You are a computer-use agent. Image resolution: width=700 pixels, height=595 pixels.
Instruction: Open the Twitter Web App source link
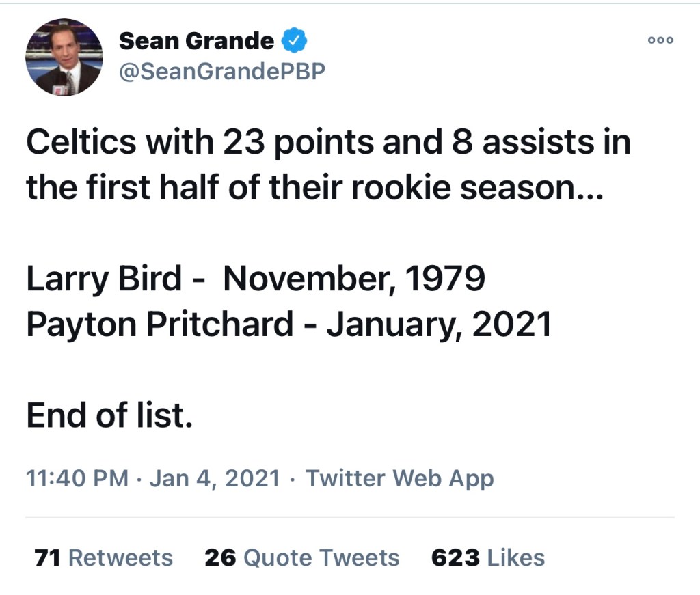coord(399,478)
